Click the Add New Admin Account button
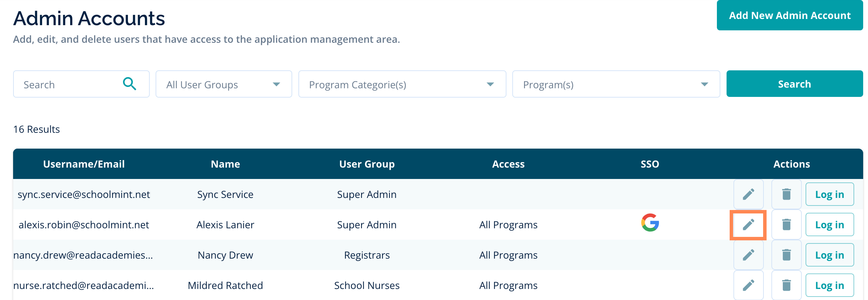Viewport: 868px width, 300px height. pos(790,16)
